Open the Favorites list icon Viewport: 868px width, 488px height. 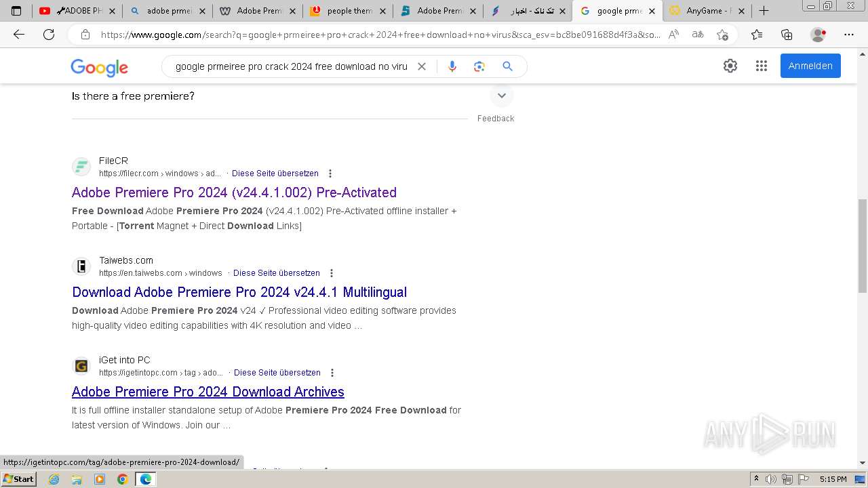[757, 35]
